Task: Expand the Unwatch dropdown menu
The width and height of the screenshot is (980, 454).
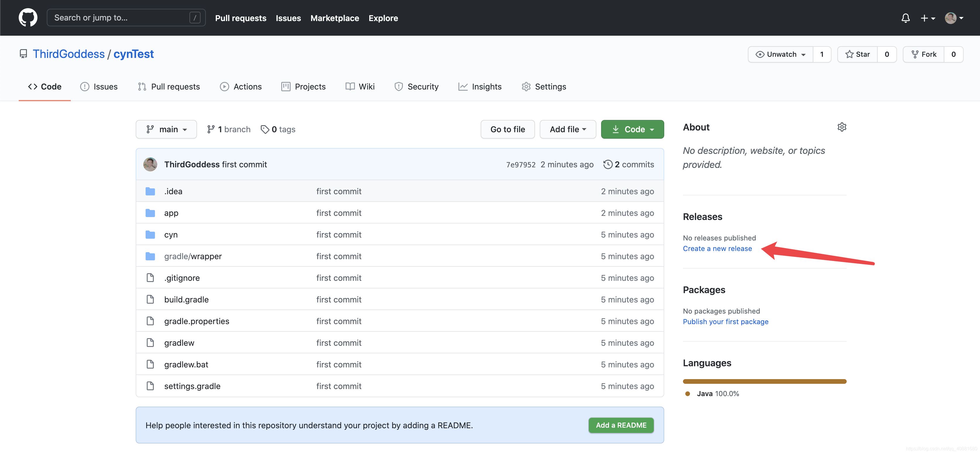Action: tap(802, 54)
